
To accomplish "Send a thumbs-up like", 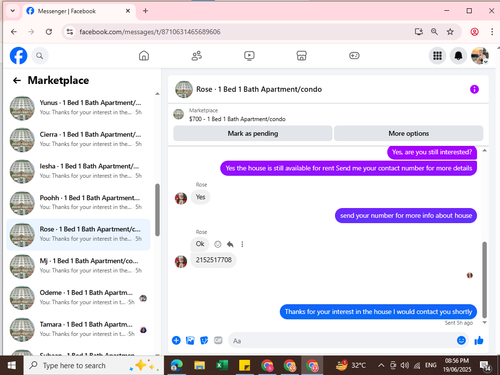I will click(479, 340).
